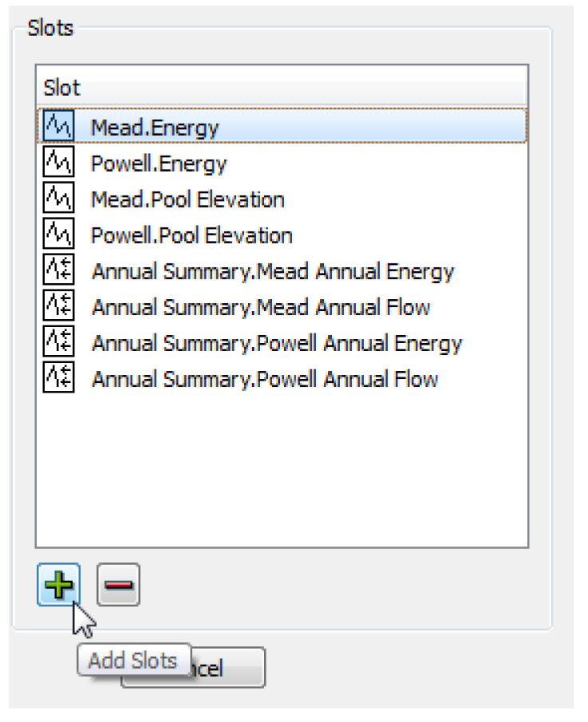
Task: Click the series icon beside Powell.Energy
Action: pyautogui.click(x=58, y=163)
